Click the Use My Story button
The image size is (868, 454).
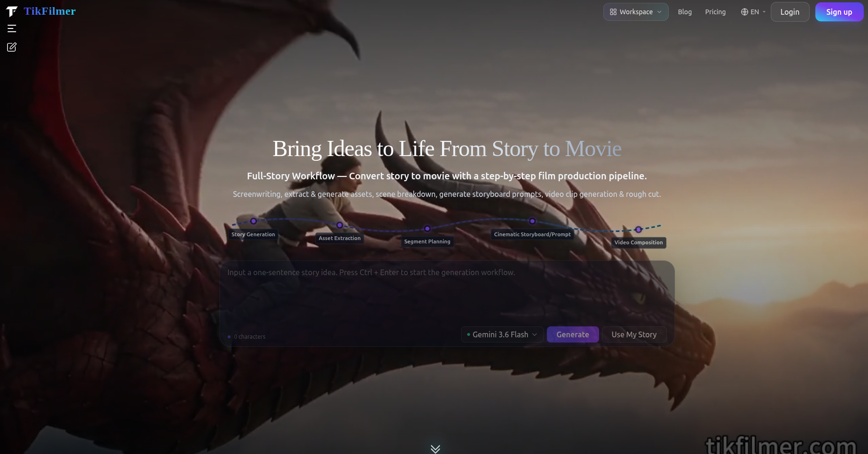(x=634, y=334)
